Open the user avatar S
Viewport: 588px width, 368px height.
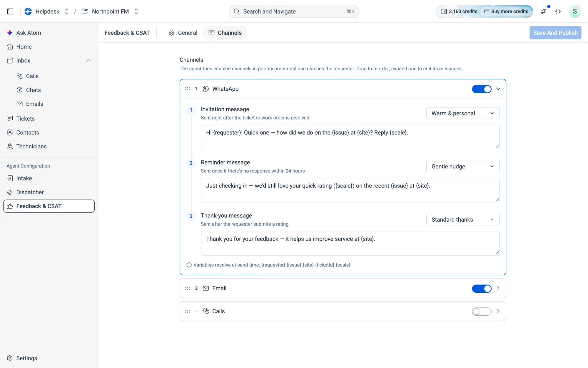pos(575,11)
